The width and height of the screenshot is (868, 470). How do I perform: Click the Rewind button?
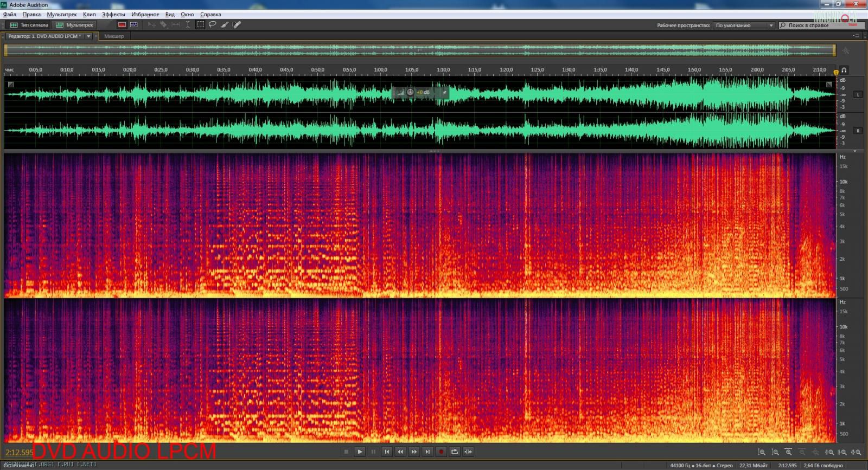[x=400, y=452]
